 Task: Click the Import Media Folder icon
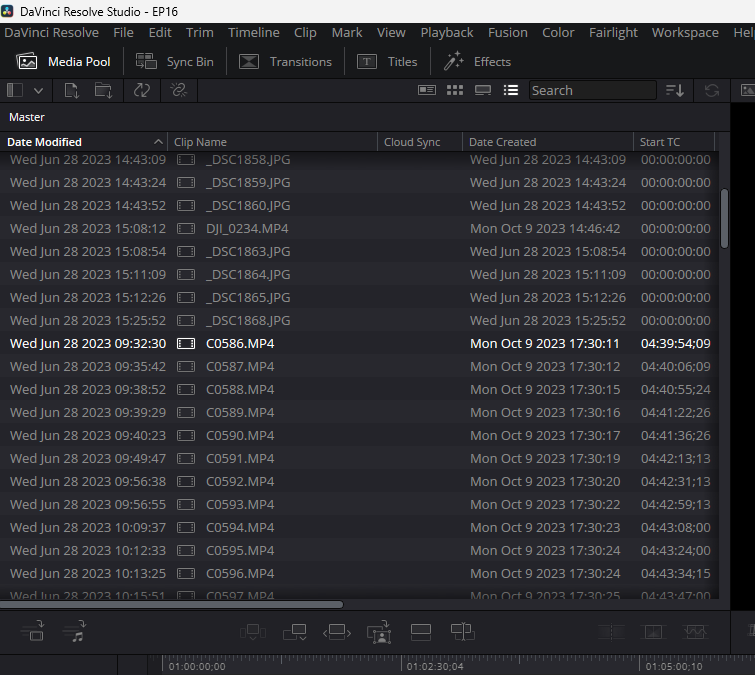pos(103,91)
